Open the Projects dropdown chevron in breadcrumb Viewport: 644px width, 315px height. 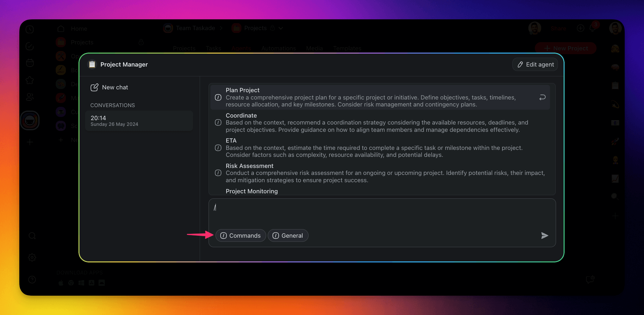click(281, 28)
